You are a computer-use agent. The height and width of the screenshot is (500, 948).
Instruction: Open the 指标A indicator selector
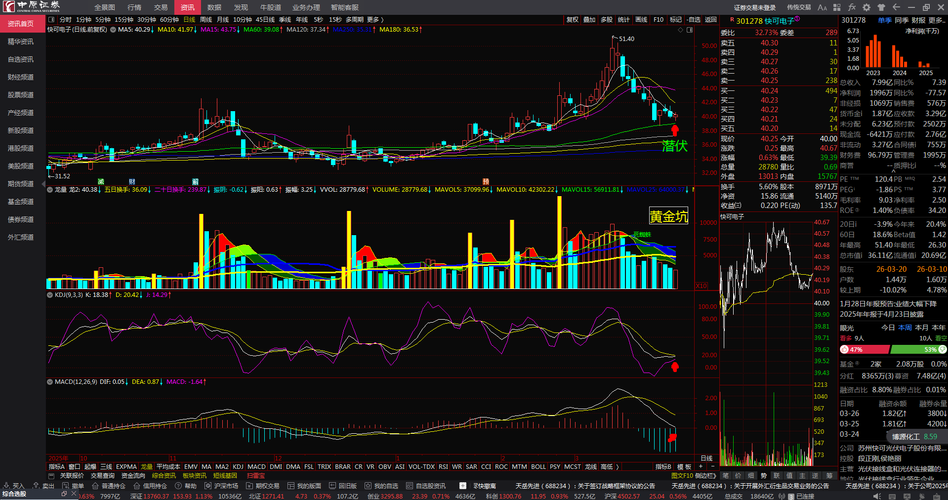56,467
